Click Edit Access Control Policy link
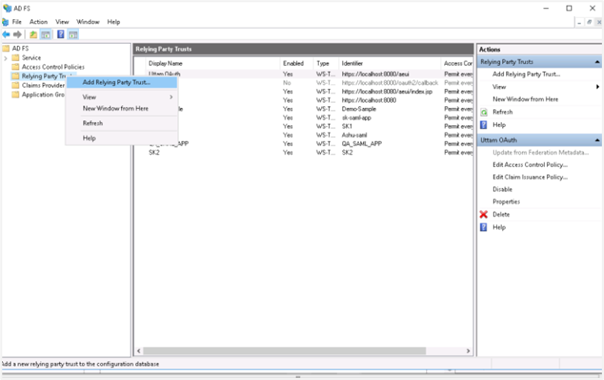604x380 pixels. (x=530, y=165)
